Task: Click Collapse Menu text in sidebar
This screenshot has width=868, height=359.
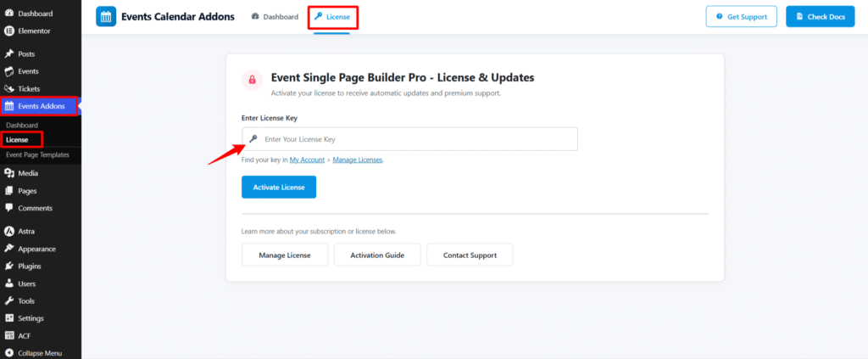Action: click(x=40, y=353)
